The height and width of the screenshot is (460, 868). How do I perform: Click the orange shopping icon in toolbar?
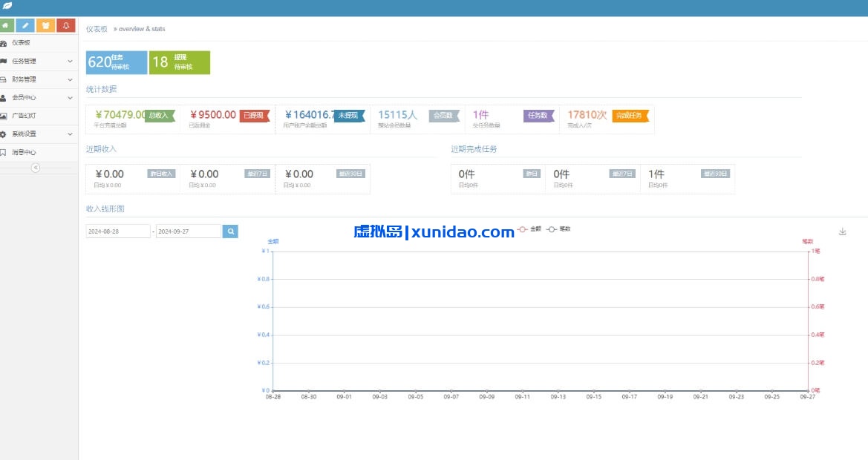tap(45, 24)
